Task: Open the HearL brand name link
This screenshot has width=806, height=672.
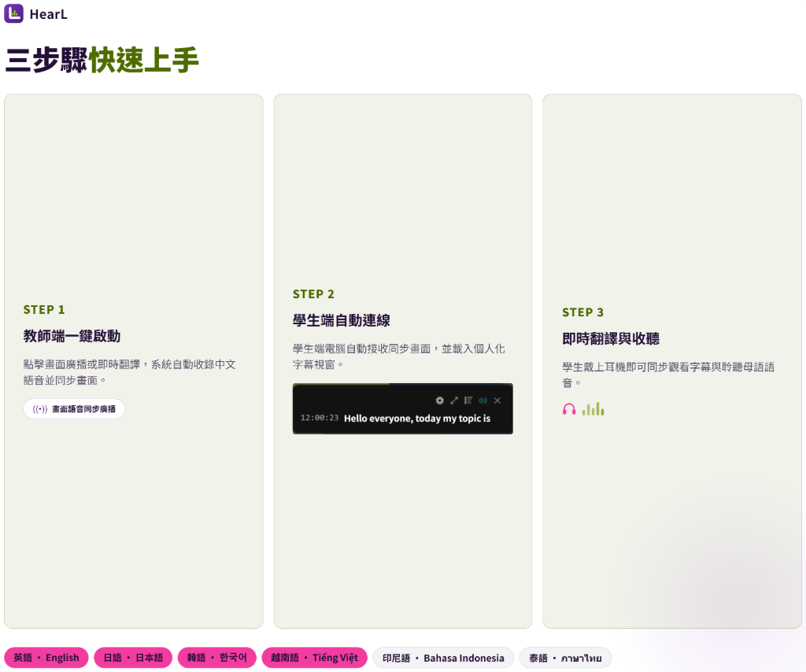Action: (48, 14)
